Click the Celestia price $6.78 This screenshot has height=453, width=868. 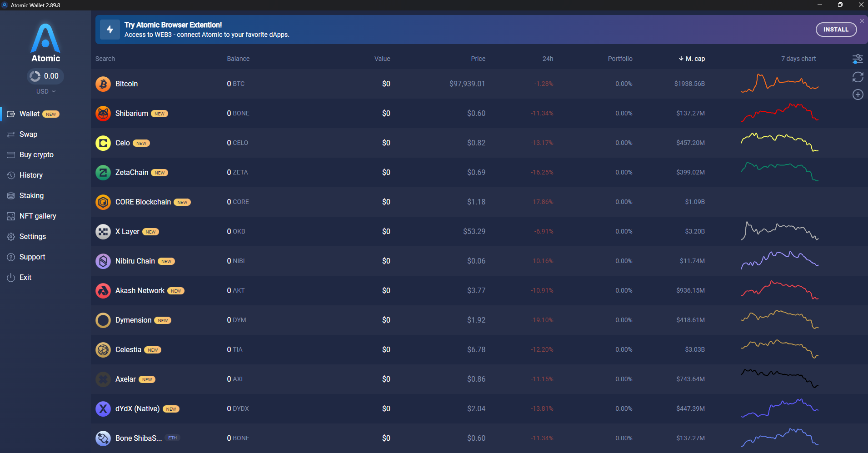476,350
